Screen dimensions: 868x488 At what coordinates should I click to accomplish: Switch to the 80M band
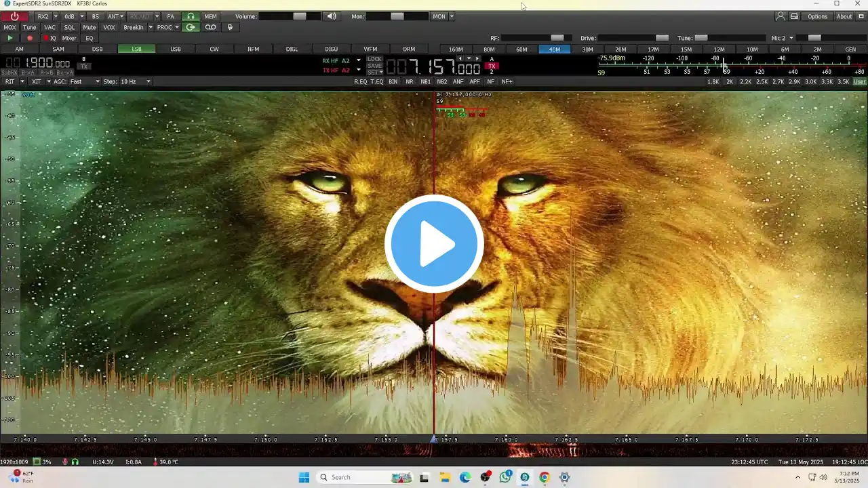tap(489, 49)
